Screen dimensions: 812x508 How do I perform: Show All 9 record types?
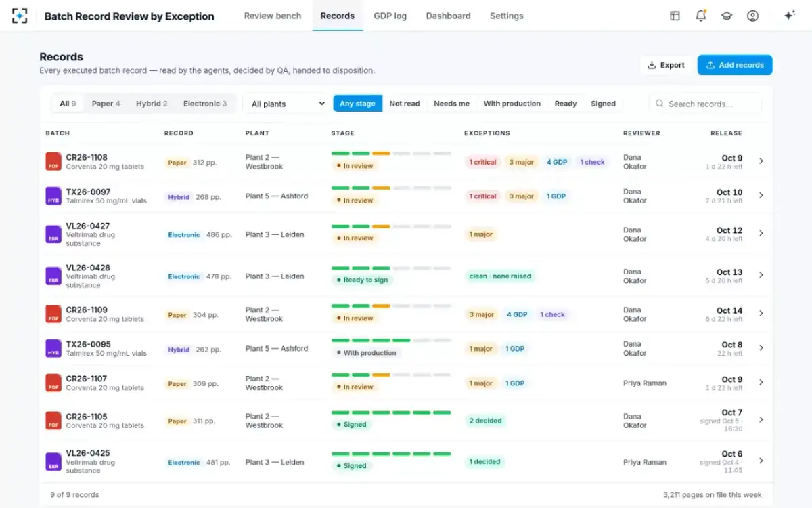click(68, 104)
